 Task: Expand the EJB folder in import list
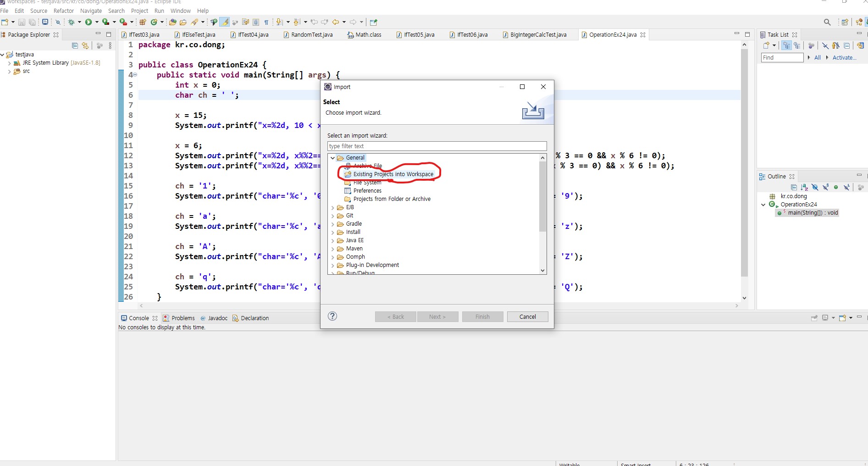(333, 207)
